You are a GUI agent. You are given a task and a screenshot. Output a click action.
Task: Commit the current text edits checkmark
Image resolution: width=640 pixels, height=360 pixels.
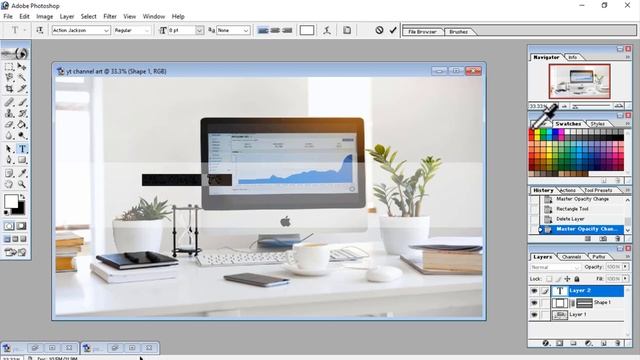(x=393, y=30)
